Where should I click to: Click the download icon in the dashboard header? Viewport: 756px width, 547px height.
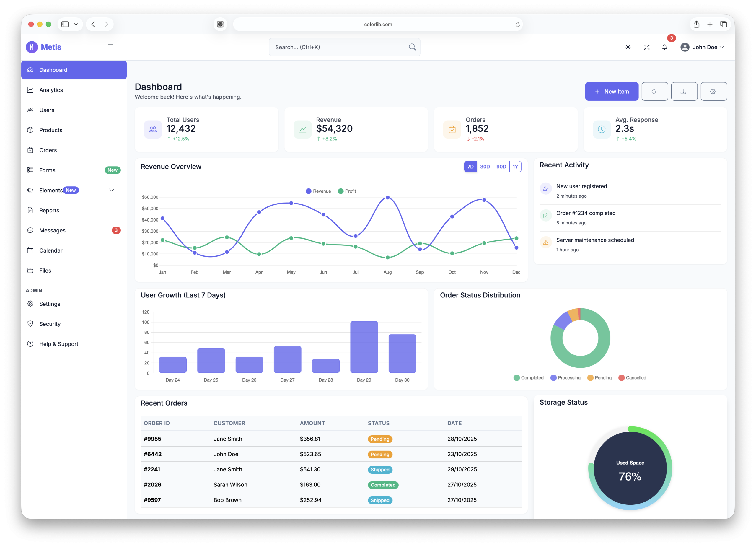(684, 91)
